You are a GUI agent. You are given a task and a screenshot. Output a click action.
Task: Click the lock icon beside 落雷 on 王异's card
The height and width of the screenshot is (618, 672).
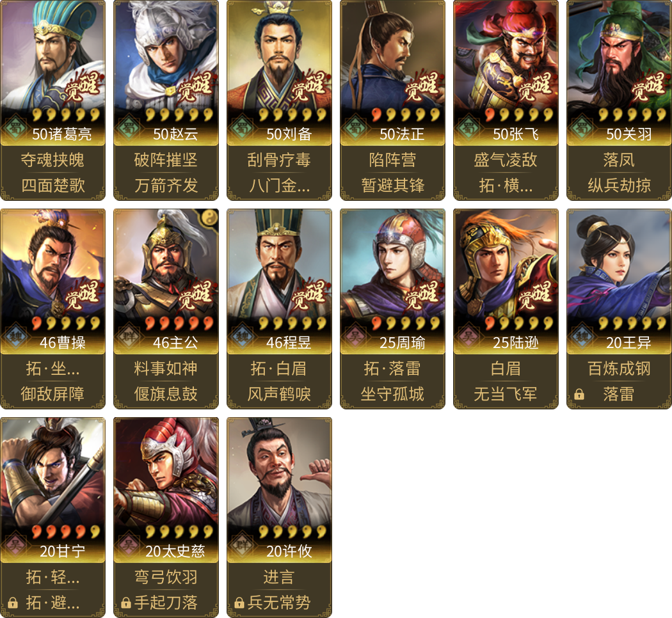579,394
